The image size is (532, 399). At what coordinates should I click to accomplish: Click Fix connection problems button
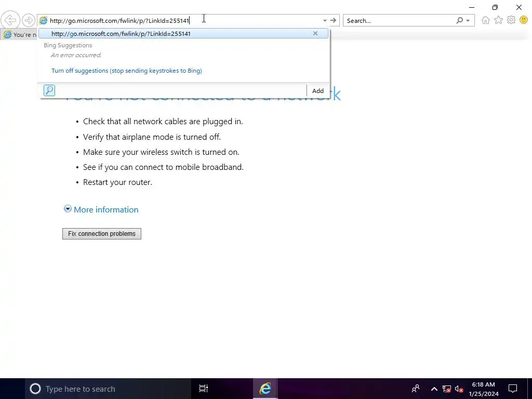[x=102, y=234]
